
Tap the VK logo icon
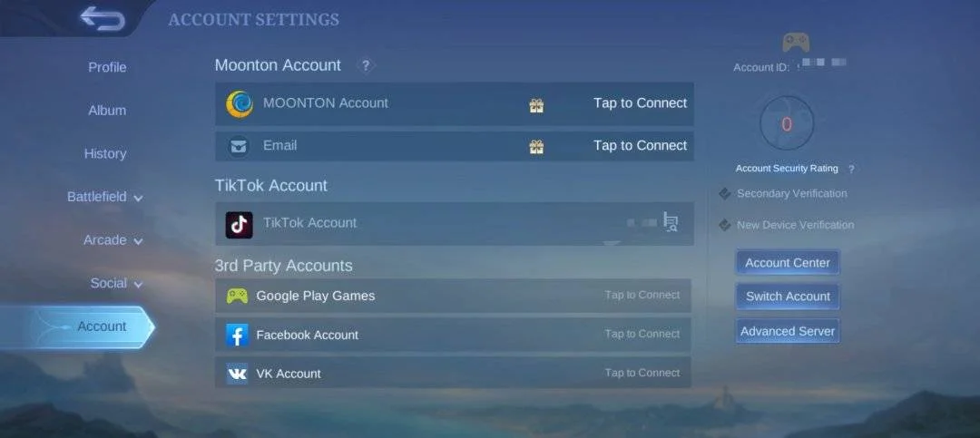point(237,374)
